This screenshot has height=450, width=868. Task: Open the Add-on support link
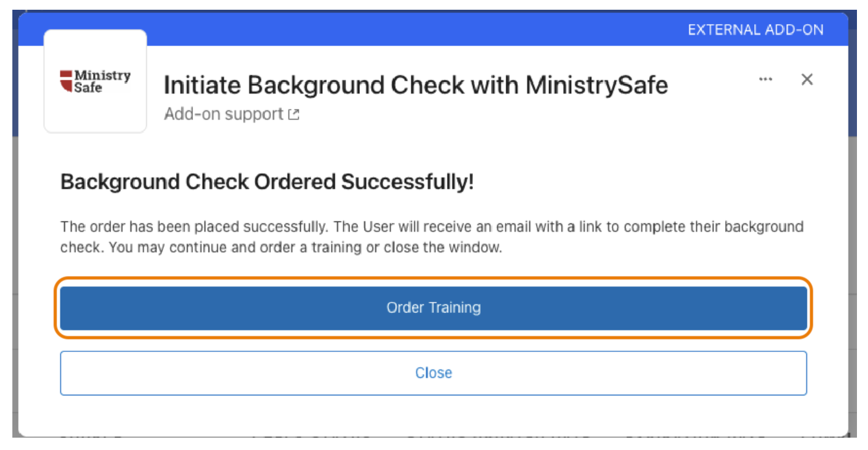223,114
